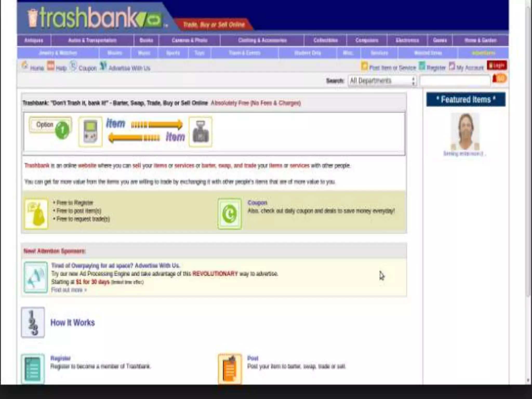Click the Help icon in the toolbar

coord(51,65)
